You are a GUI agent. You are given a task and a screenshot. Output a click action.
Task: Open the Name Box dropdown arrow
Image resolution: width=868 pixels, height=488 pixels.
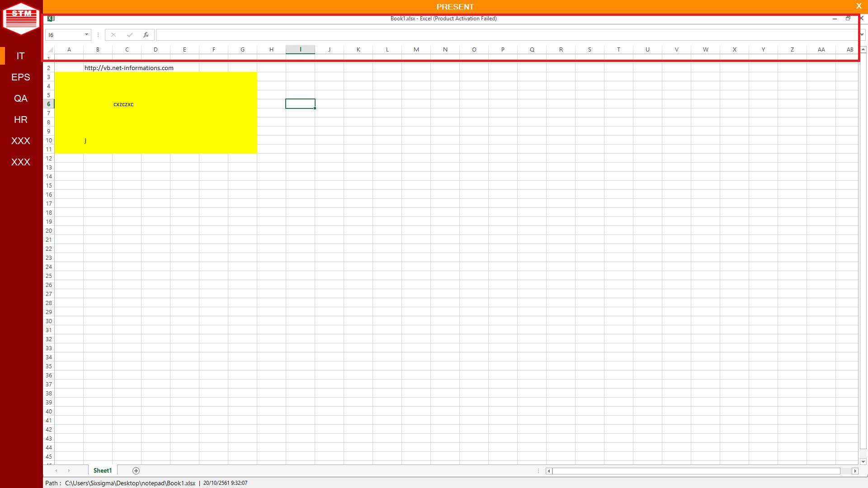[x=86, y=34]
